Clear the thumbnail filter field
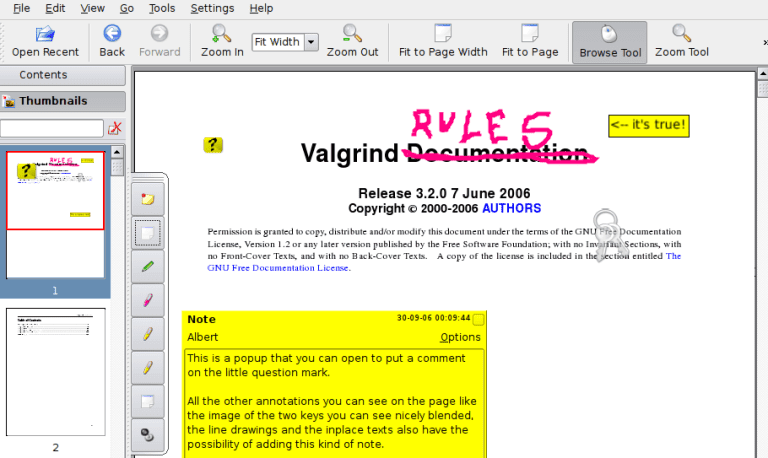The image size is (768, 458). tap(115, 128)
